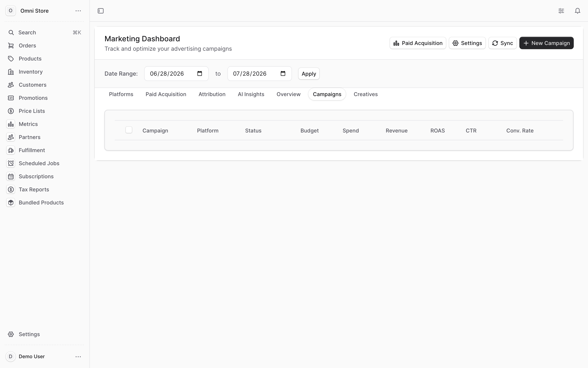
Task: Click the Customers people icon
Action: [x=11, y=85]
